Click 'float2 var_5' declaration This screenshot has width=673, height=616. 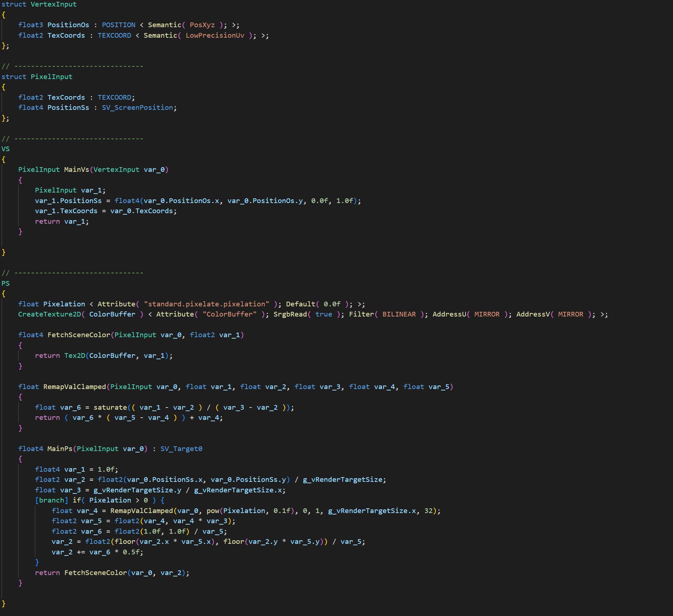[x=77, y=521]
